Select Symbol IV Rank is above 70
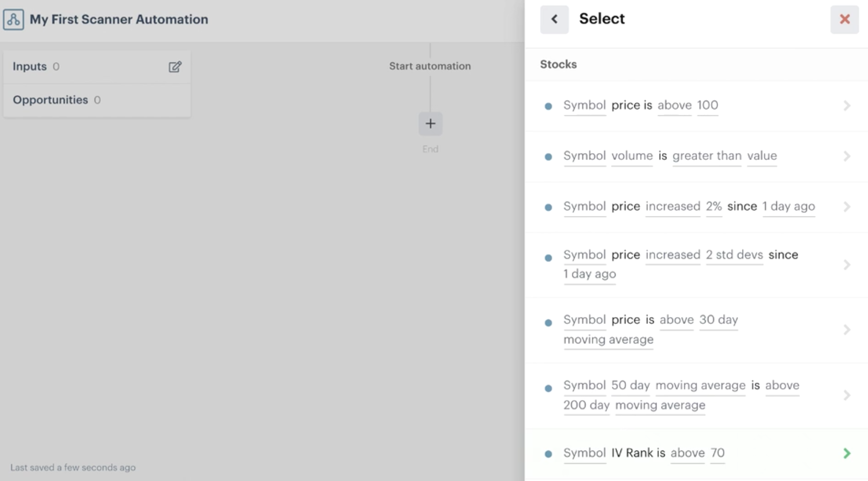 coord(696,453)
